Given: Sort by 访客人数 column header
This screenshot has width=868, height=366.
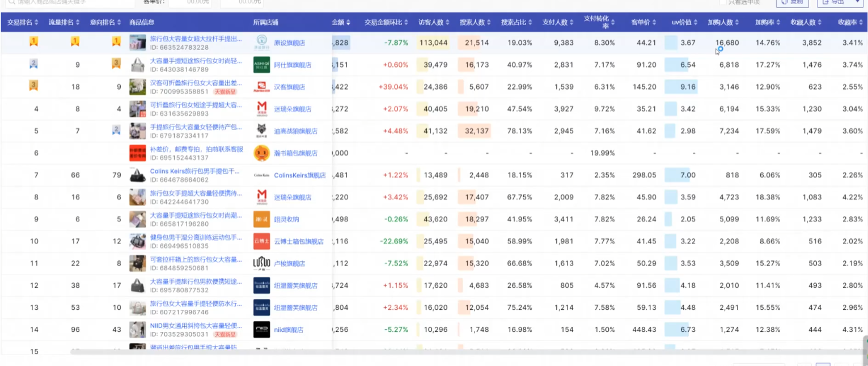Looking at the screenshot, I should tap(434, 23).
